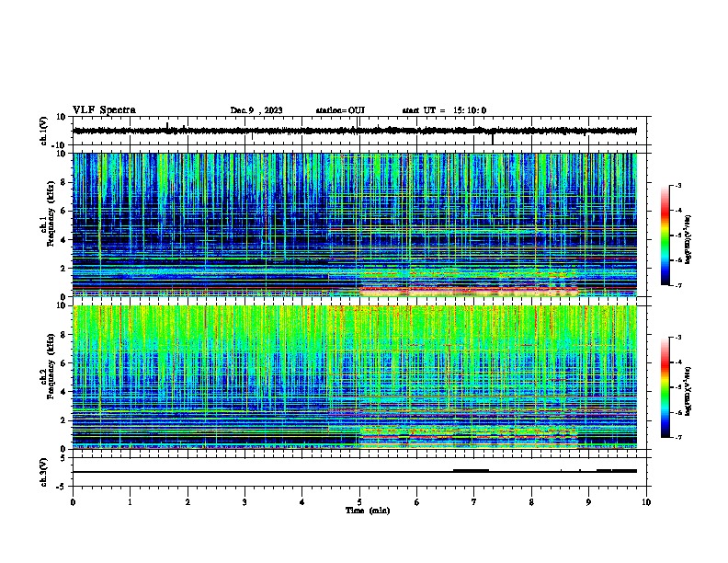The height and width of the screenshot is (563, 728).
Task: Click the "VLF Spectra" plot title
Action: click(x=104, y=110)
